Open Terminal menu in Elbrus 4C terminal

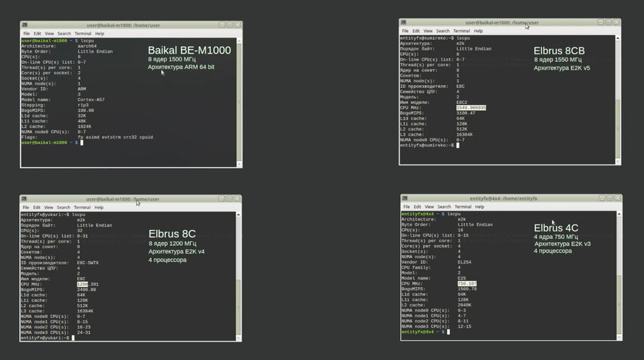pyautogui.click(x=463, y=207)
